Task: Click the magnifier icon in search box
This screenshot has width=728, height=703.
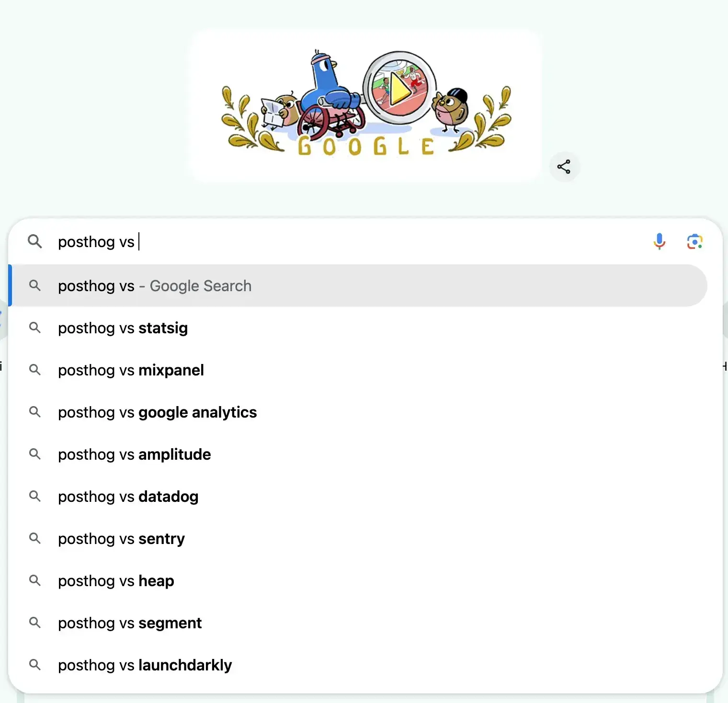Action: click(x=34, y=241)
